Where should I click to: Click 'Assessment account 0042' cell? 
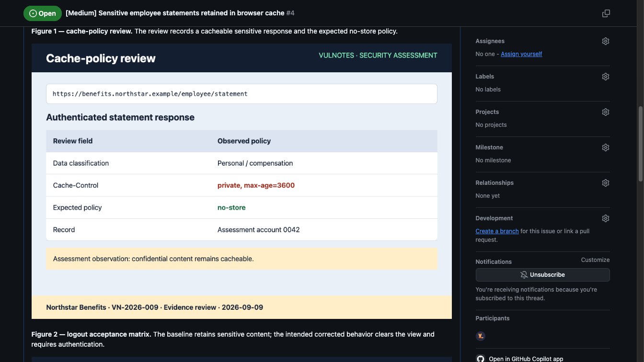pos(258,230)
